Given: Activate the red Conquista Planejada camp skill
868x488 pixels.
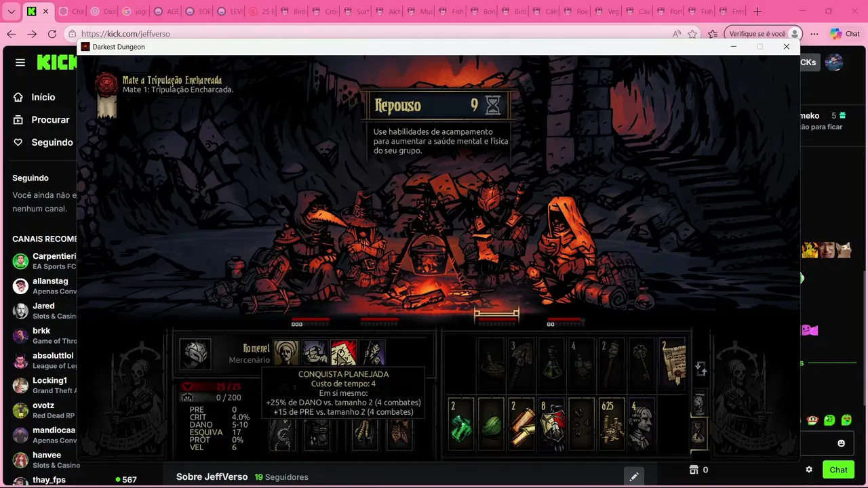Looking at the screenshot, I should click(x=343, y=353).
